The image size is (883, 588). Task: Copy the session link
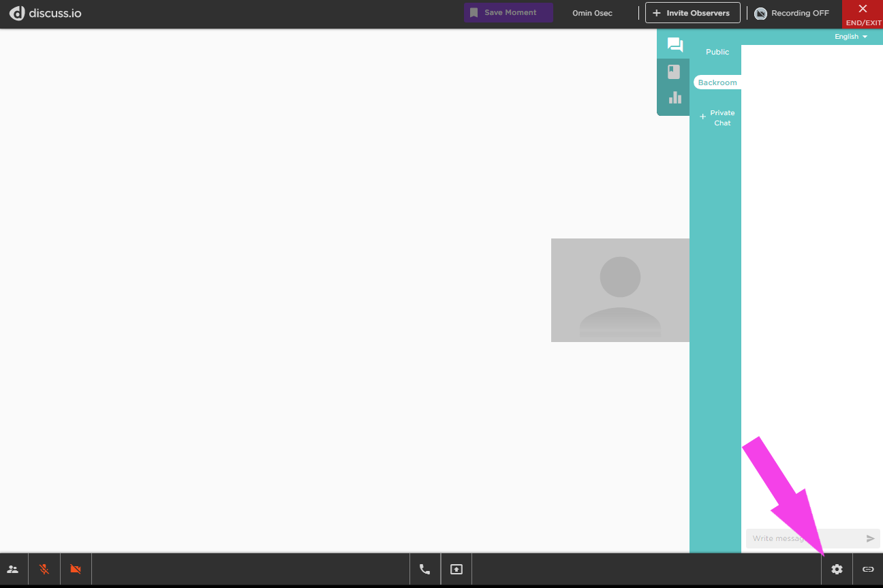tap(868, 569)
